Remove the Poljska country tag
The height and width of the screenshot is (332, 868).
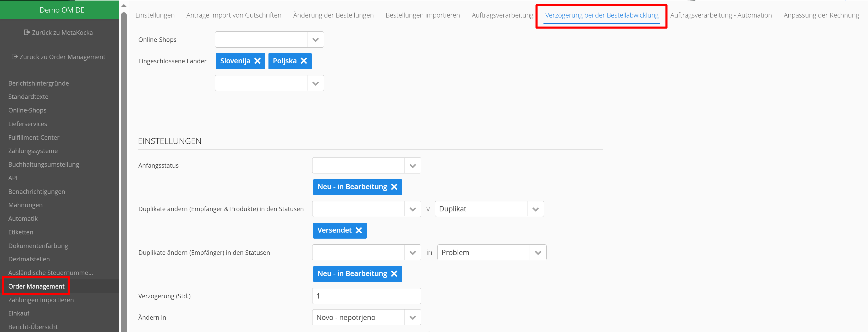click(x=304, y=61)
